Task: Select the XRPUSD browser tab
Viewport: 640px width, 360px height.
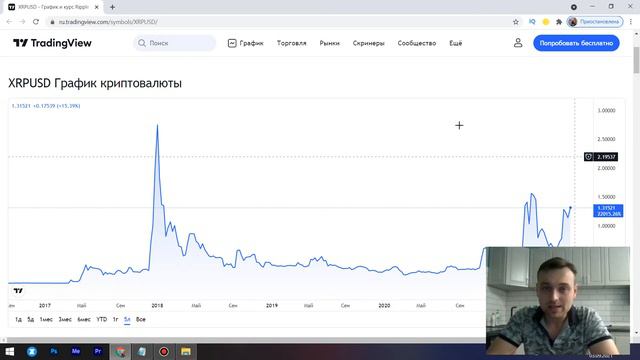Action: click(53, 7)
